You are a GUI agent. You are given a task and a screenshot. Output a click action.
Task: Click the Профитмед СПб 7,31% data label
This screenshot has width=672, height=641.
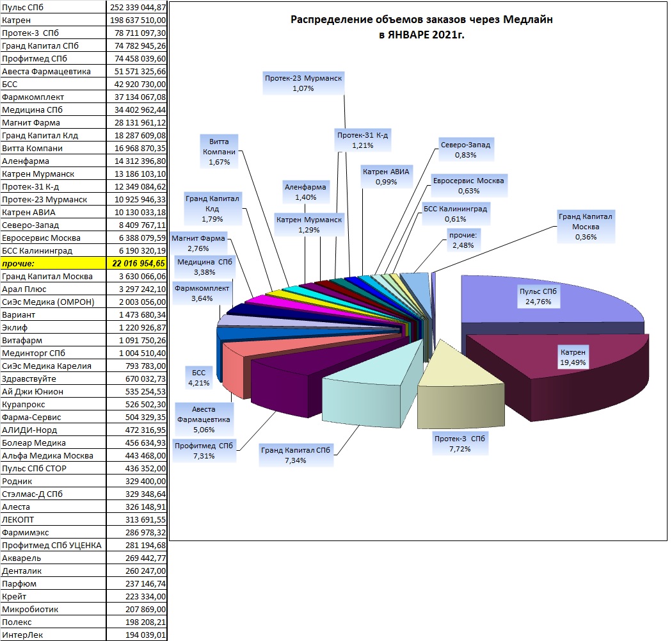coord(204,451)
